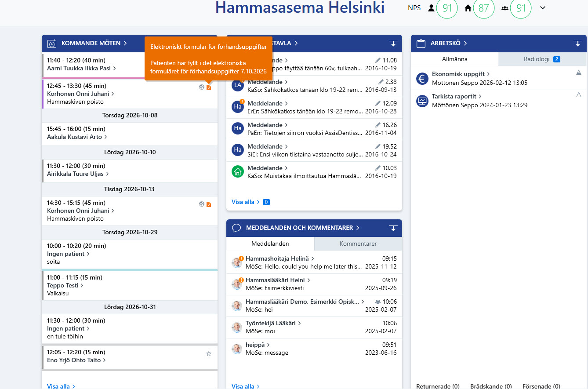This screenshot has height=389, width=588.
Task: Click the orange form icon on 14:30 appointment
Action: pos(209,204)
